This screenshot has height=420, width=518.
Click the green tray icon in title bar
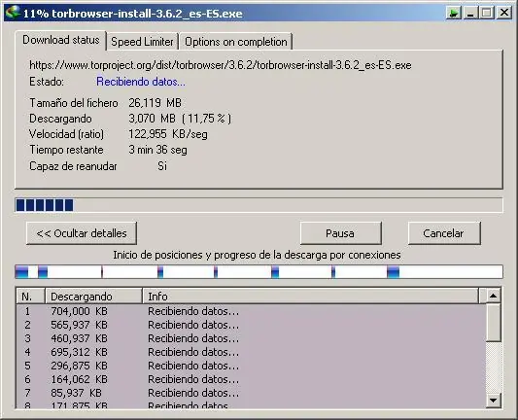click(x=454, y=14)
